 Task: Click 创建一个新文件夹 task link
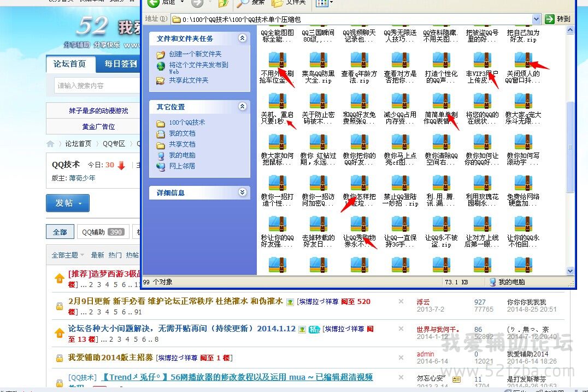(x=195, y=54)
